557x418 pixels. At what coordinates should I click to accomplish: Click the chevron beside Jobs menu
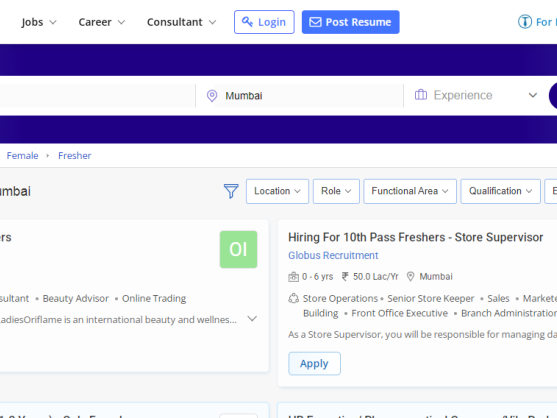click(x=53, y=22)
